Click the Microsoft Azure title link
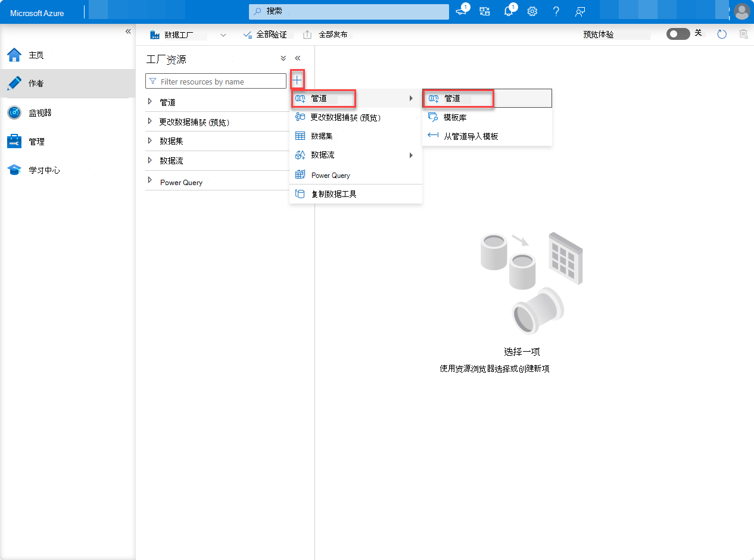This screenshot has width=754, height=560. tap(37, 13)
